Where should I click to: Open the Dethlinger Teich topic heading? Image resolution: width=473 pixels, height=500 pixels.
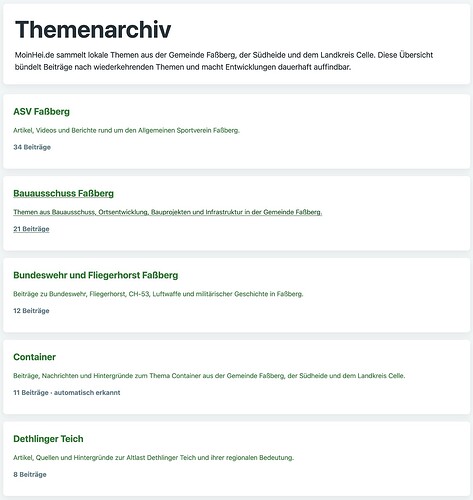click(x=48, y=439)
